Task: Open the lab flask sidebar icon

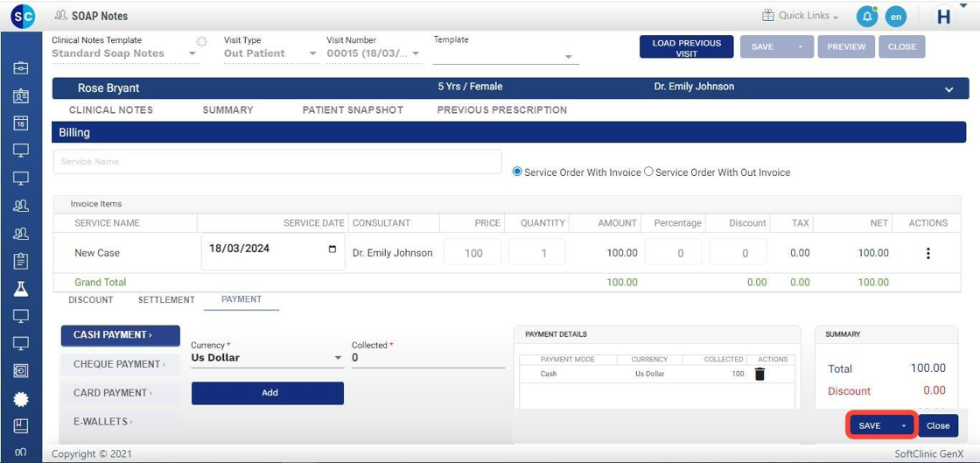Action: pos(21,289)
